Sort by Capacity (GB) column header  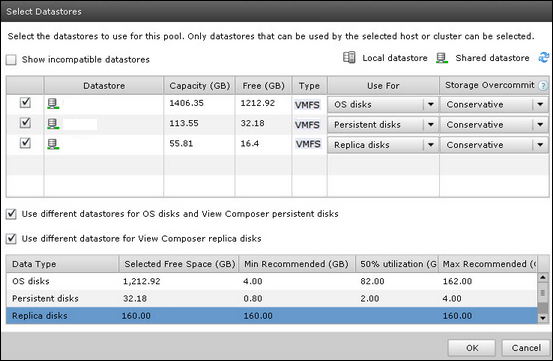coord(200,86)
